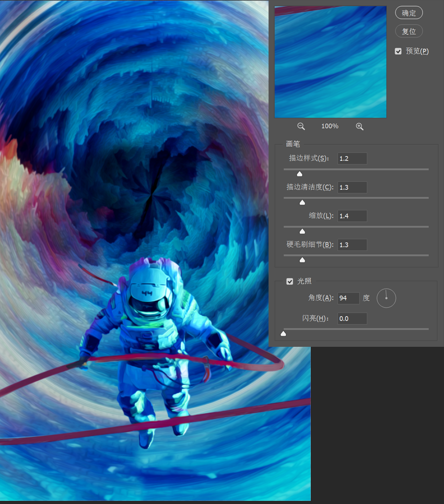Click the 描边样式 value field
The image size is (444, 504).
click(x=352, y=158)
